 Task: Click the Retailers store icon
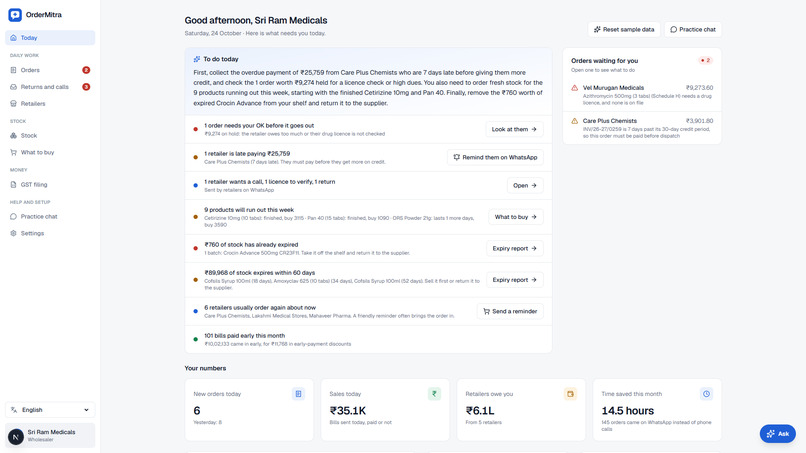(13, 103)
